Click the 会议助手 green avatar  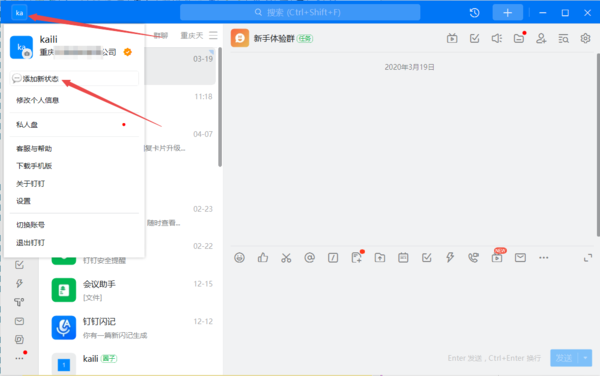tap(64, 290)
